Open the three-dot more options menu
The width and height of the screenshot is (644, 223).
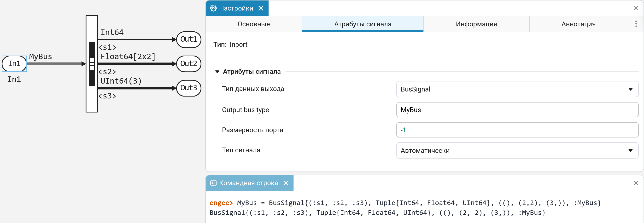coord(636,24)
